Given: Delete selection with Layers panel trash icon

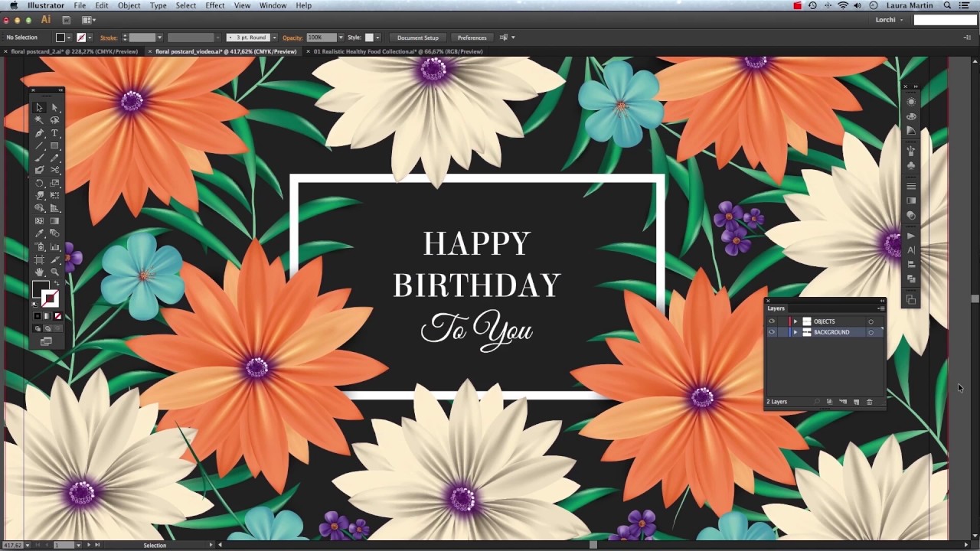Looking at the screenshot, I should click(x=869, y=402).
